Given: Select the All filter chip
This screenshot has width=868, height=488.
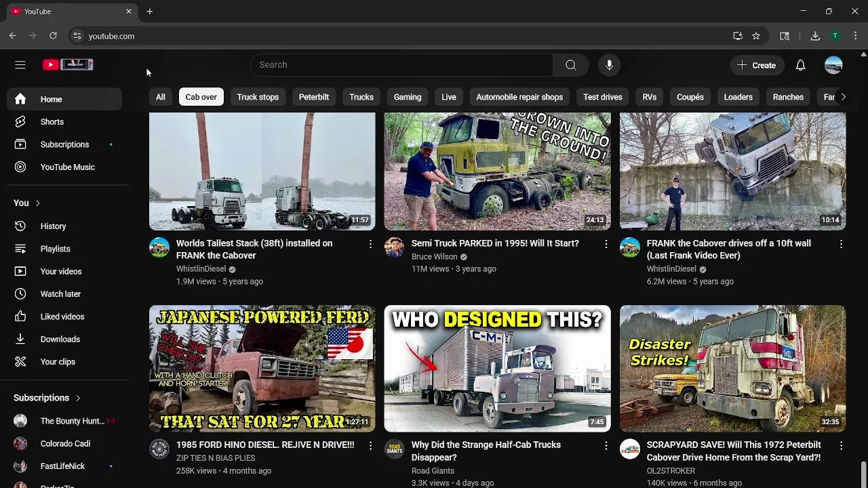Looking at the screenshot, I should point(161,97).
